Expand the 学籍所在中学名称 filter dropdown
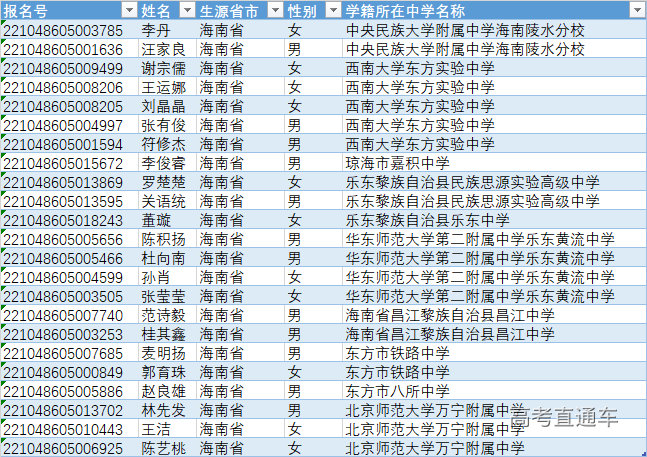 point(637,10)
